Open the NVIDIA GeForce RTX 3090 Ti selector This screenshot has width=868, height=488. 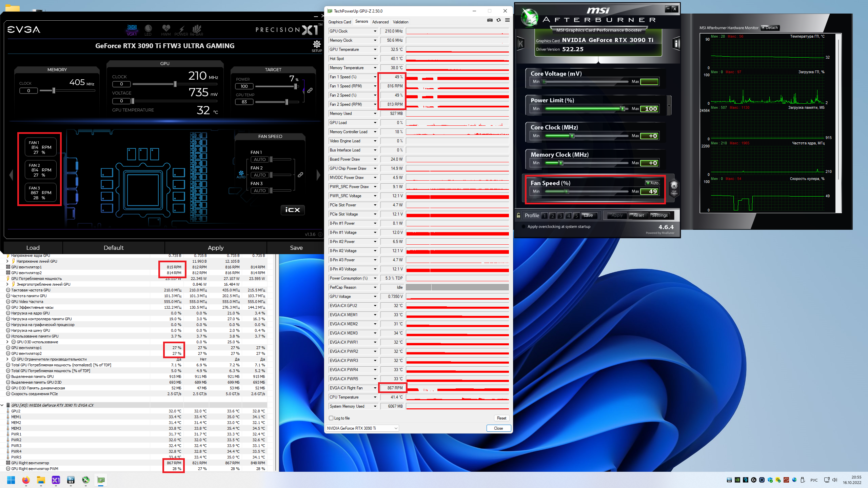tap(362, 428)
